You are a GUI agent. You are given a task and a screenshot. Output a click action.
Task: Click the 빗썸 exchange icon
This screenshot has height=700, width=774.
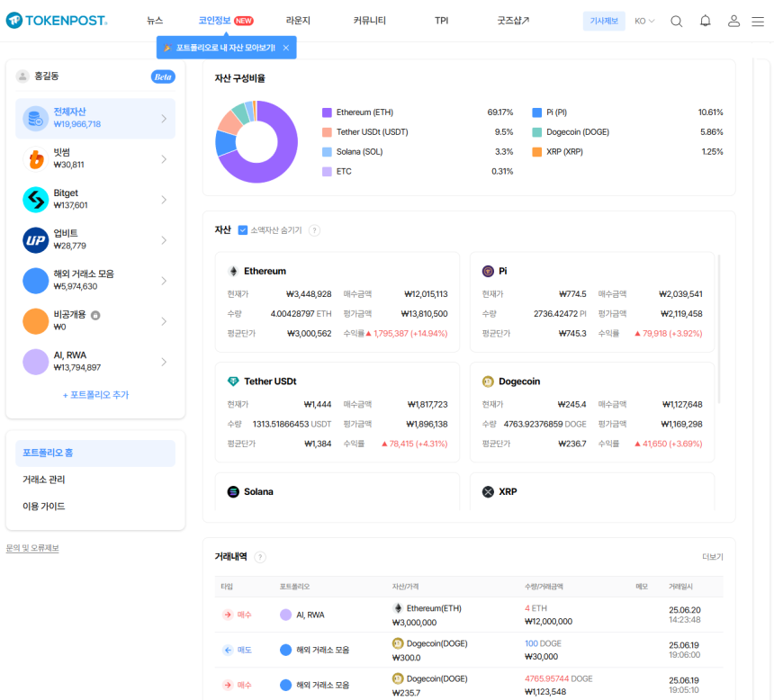35,159
